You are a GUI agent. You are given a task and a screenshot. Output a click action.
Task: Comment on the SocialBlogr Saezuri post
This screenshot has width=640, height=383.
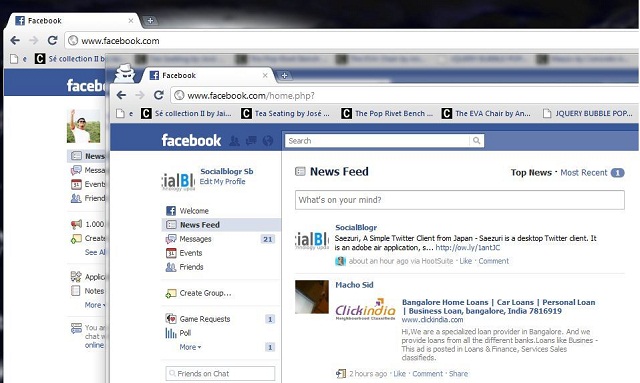(493, 261)
